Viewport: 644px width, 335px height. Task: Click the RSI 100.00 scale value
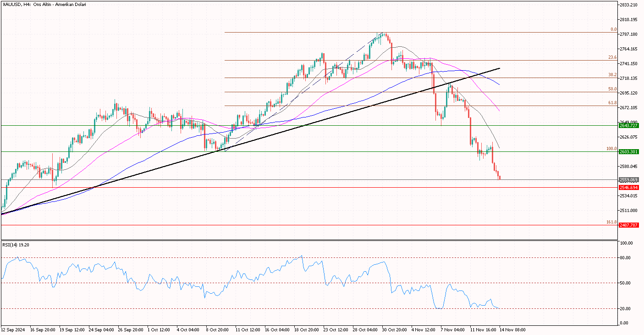(x=627, y=243)
